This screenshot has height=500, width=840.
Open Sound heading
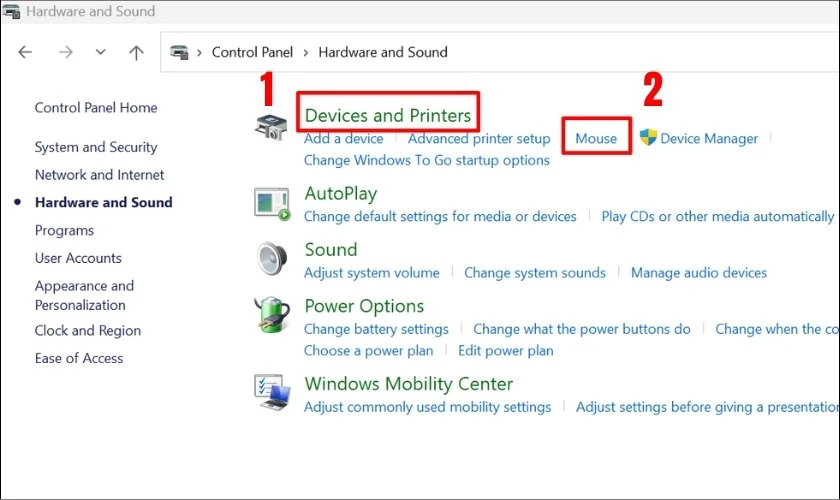click(x=331, y=250)
